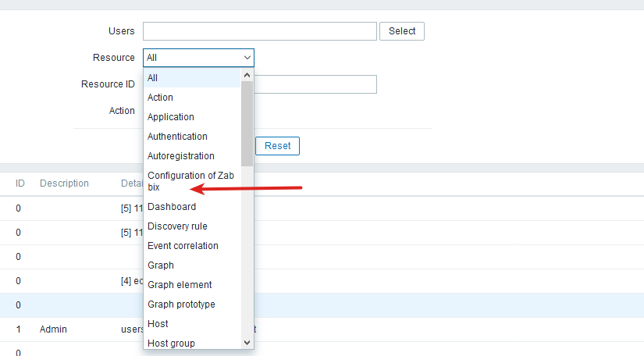Click the Resource ID text field
644x356 pixels.
[x=316, y=84]
